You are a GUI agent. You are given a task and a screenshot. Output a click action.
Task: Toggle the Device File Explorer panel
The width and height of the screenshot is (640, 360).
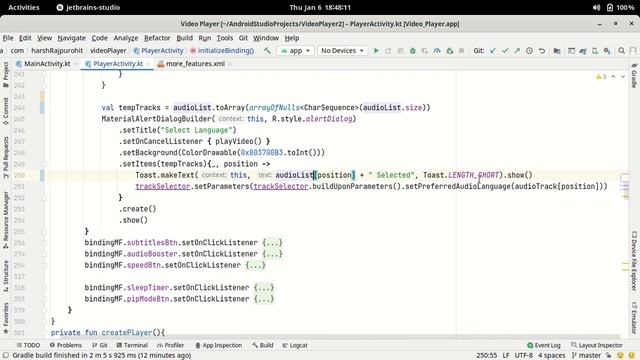pyautogui.click(x=634, y=261)
